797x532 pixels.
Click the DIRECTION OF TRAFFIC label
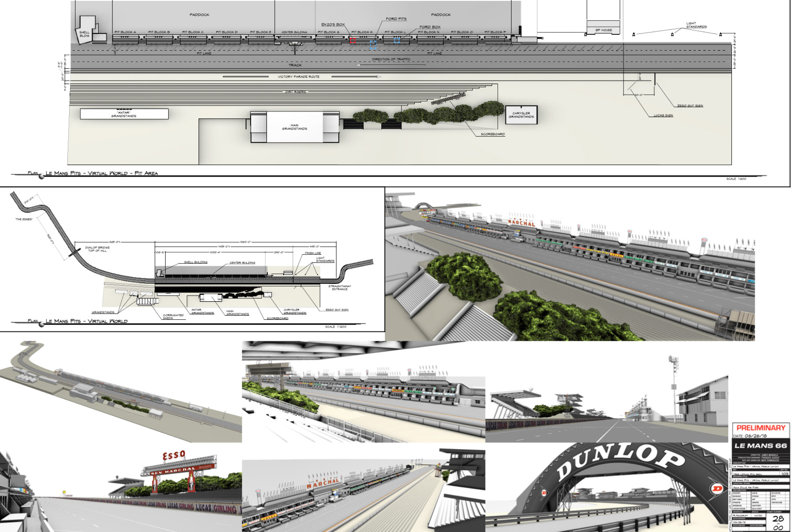tap(391, 59)
